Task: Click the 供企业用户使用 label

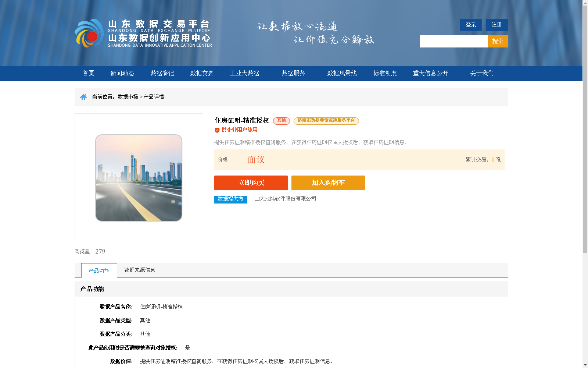Action: coord(239,130)
